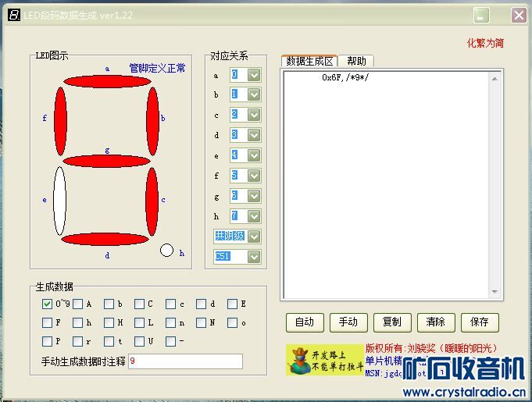Open the segment a bit dropdown
Image resolution: width=532 pixels, height=402 pixels.
tap(254, 75)
